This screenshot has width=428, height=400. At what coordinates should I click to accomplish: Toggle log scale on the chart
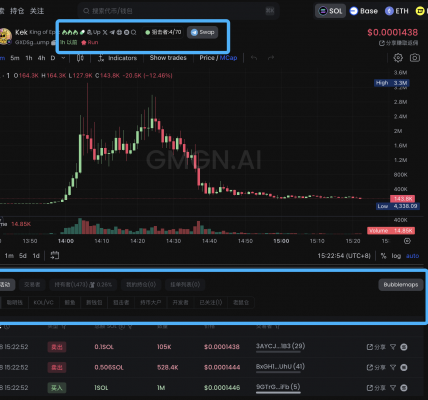[396, 256]
